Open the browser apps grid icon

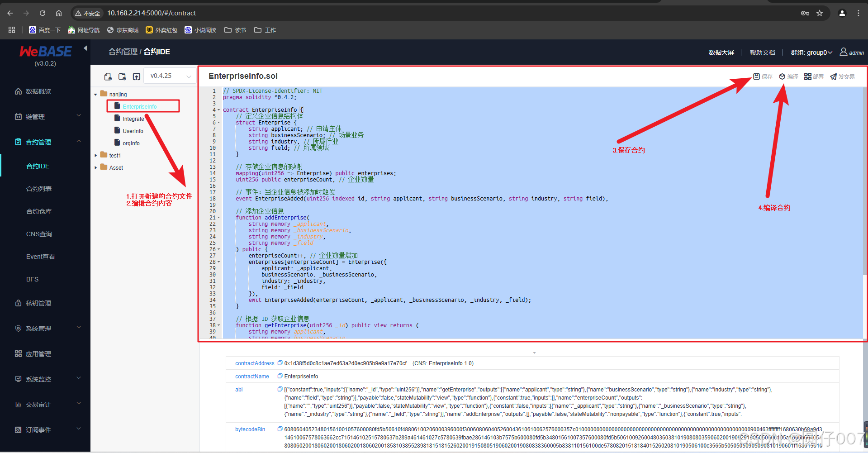pos(12,30)
